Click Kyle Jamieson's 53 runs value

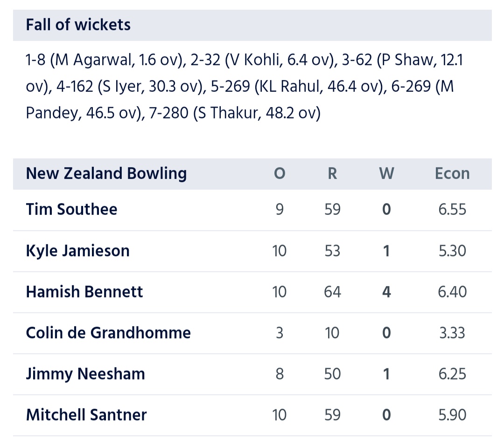(332, 251)
